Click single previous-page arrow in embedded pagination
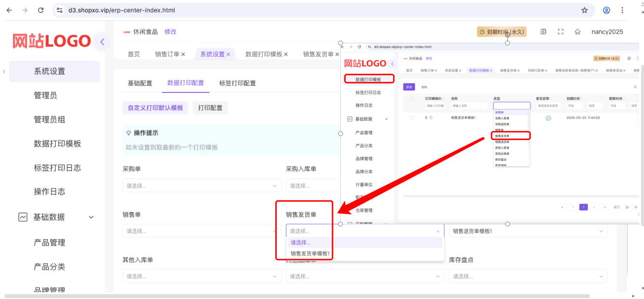Viewport: 644px width, 299px height. pyautogui.click(x=573, y=207)
